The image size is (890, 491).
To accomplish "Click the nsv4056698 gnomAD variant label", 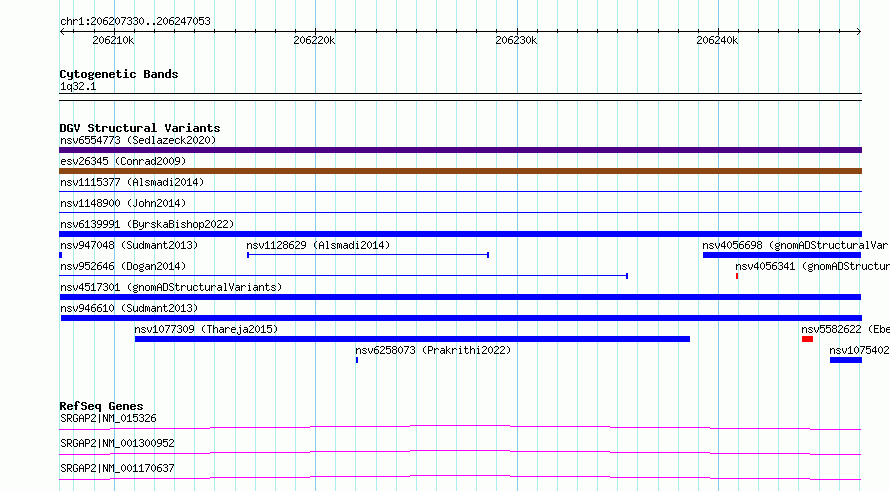I will coord(795,245).
